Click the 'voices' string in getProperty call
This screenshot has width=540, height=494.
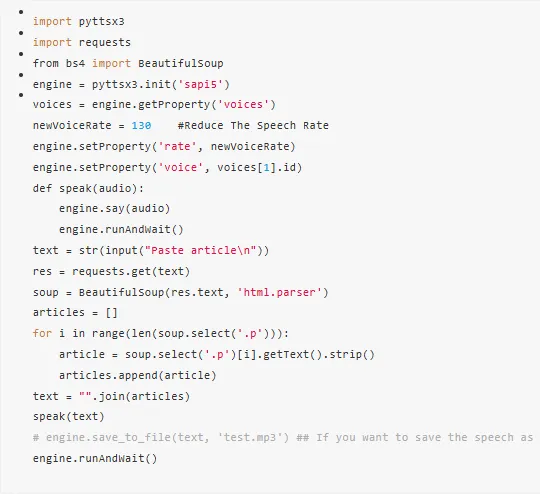[243, 104]
